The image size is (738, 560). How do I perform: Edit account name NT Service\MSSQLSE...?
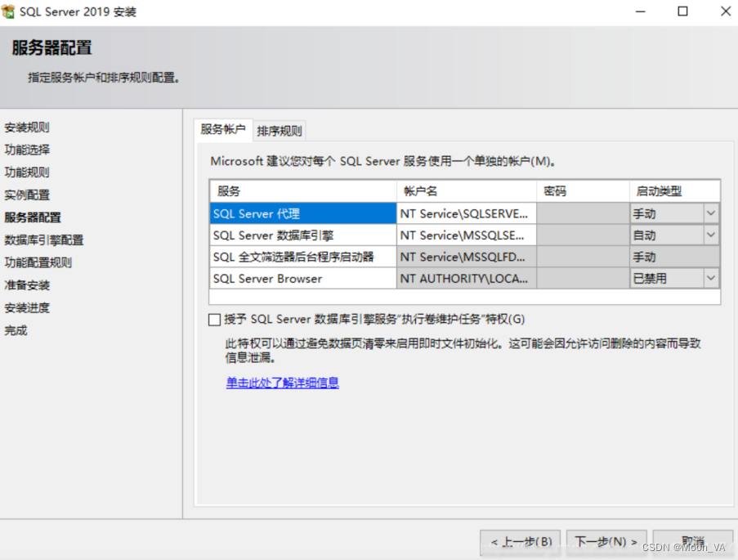coord(467,235)
